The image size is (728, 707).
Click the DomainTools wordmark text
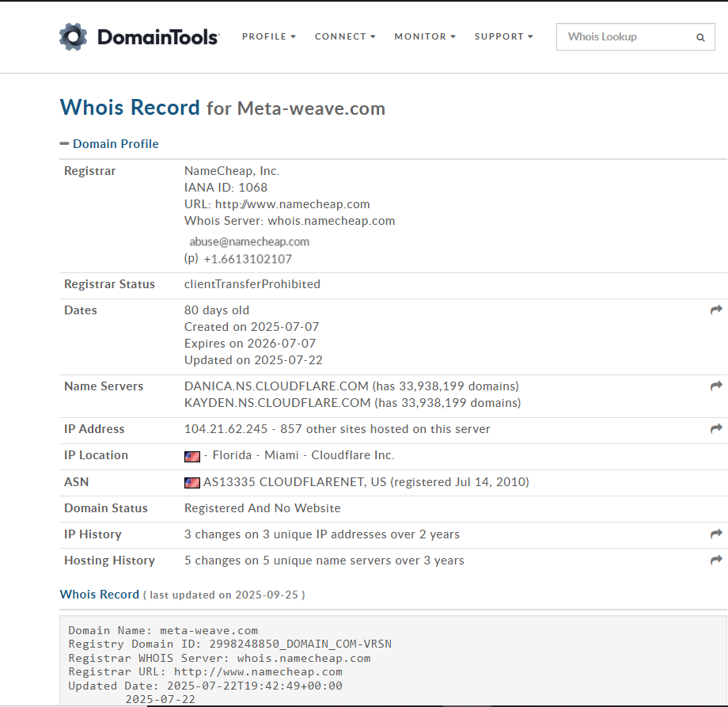(158, 37)
